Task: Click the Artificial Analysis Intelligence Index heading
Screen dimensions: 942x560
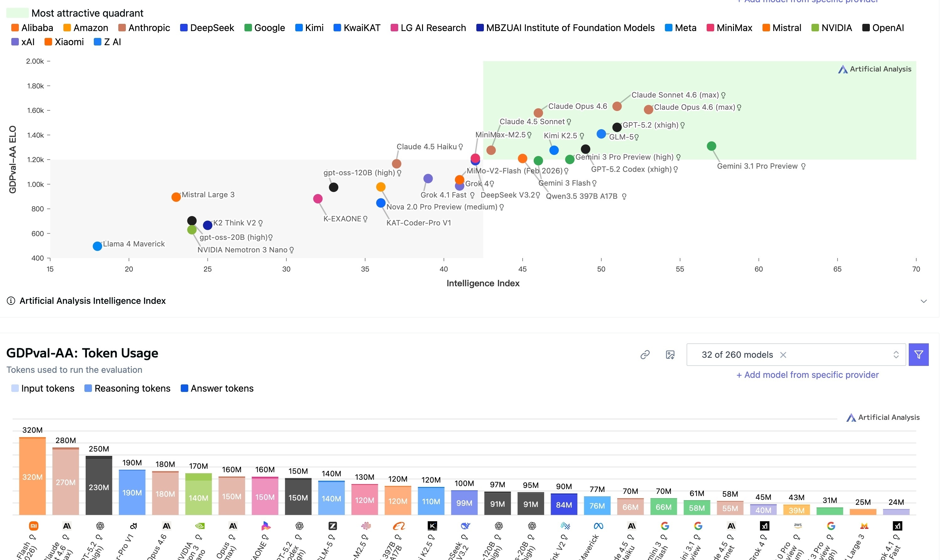Action: pyautogui.click(x=93, y=301)
